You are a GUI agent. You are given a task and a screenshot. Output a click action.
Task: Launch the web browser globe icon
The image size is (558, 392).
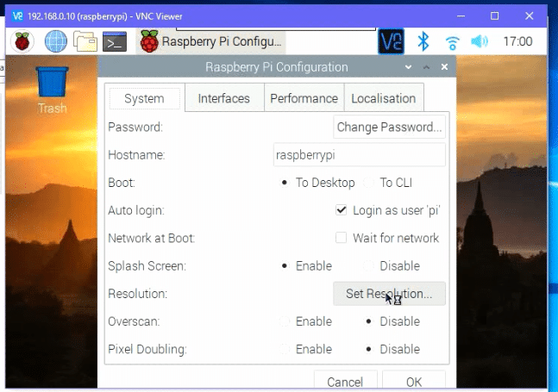click(x=55, y=41)
